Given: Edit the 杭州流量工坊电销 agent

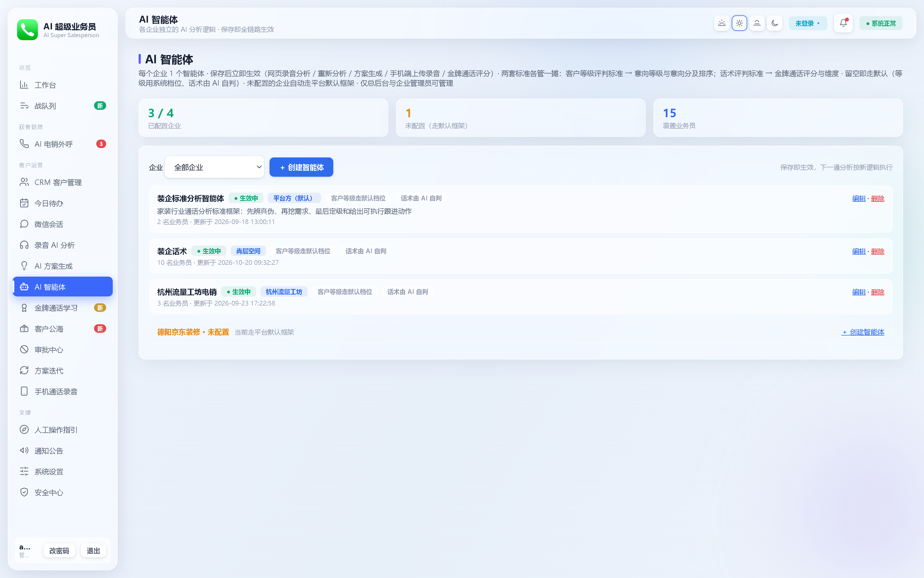Looking at the screenshot, I should [x=859, y=292].
